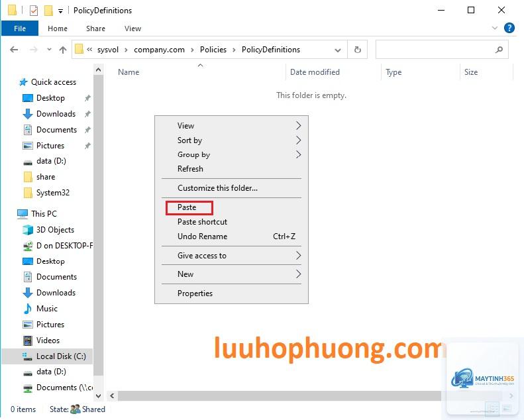
Task: Open the Help question mark icon
Action: (509, 28)
